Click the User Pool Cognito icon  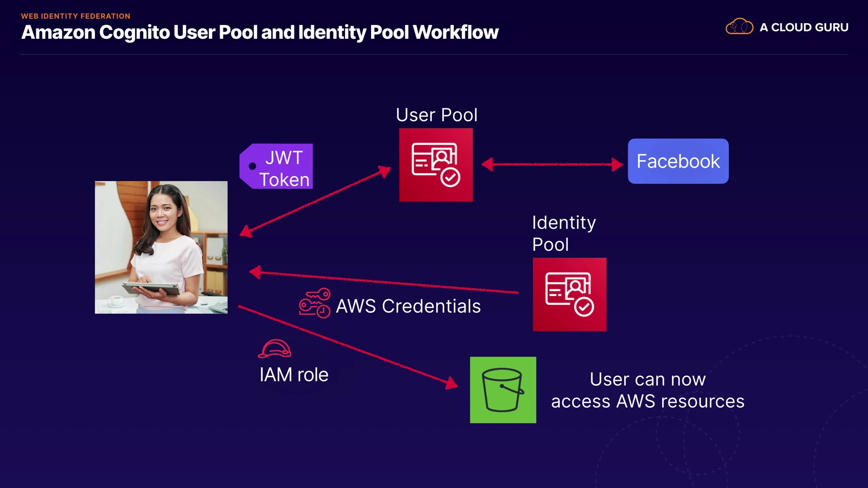436,165
